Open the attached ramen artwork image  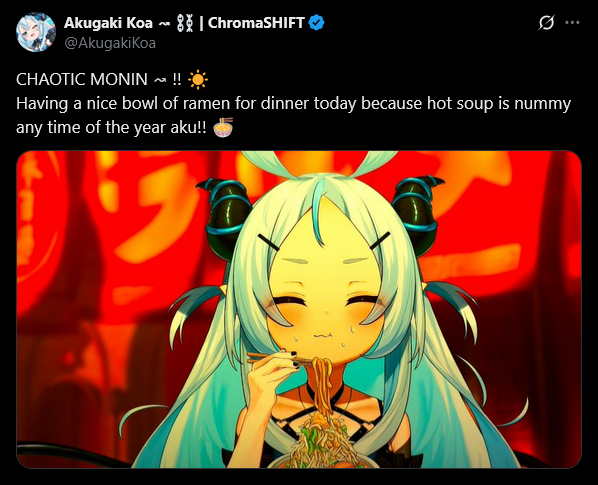pos(299,309)
